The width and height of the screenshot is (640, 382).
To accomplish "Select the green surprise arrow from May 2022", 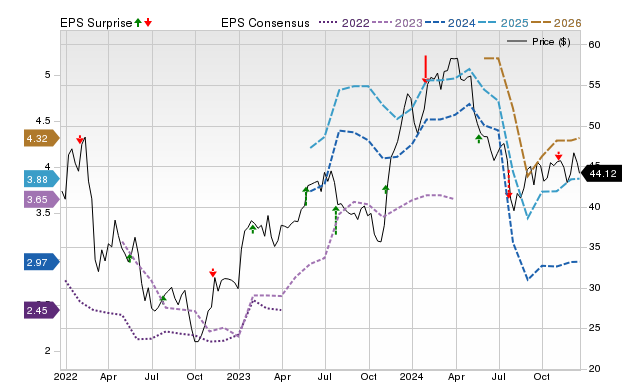I will [129, 258].
